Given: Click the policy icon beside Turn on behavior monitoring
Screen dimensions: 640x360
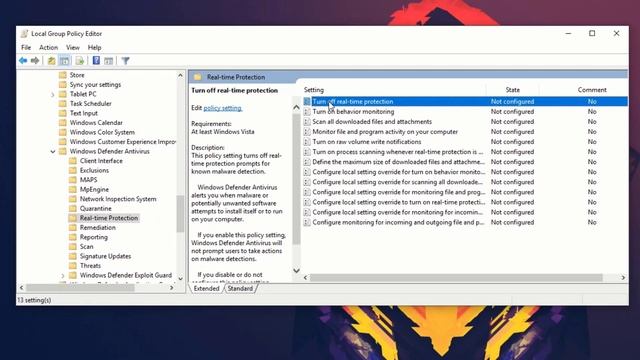Looking at the screenshot, I should click(307, 111).
